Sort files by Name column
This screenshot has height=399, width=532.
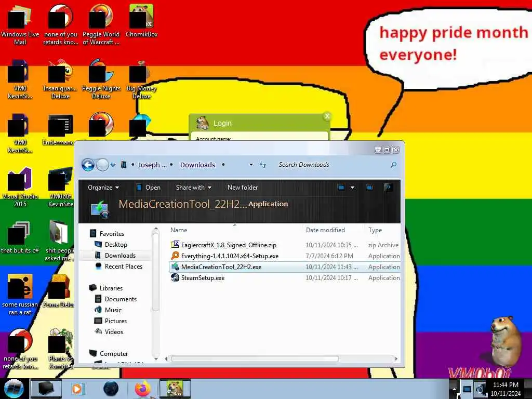179,230
